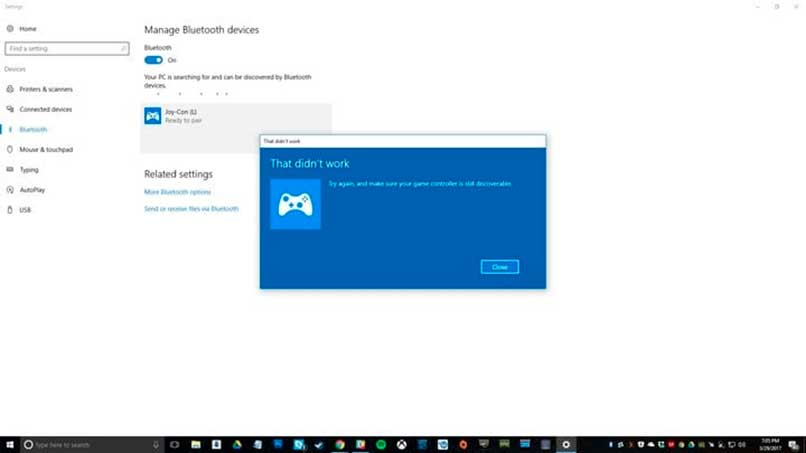
Task: Open the Windows Start menu
Action: 10,444
